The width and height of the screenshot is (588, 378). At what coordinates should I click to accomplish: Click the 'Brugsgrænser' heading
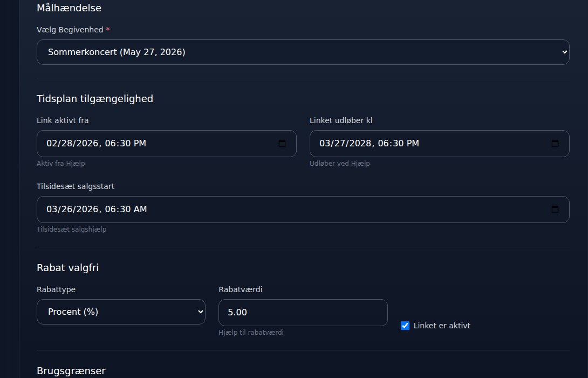pos(71,371)
